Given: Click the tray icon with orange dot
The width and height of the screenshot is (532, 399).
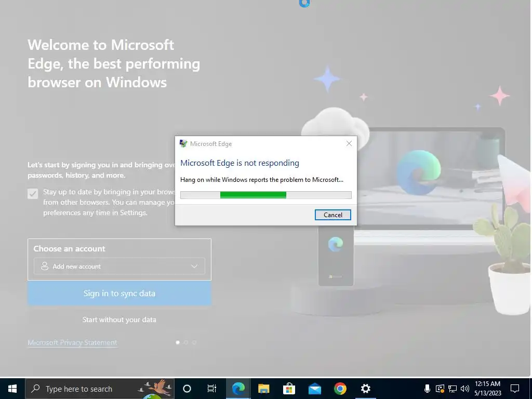Looking at the screenshot, I should tap(440, 389).
